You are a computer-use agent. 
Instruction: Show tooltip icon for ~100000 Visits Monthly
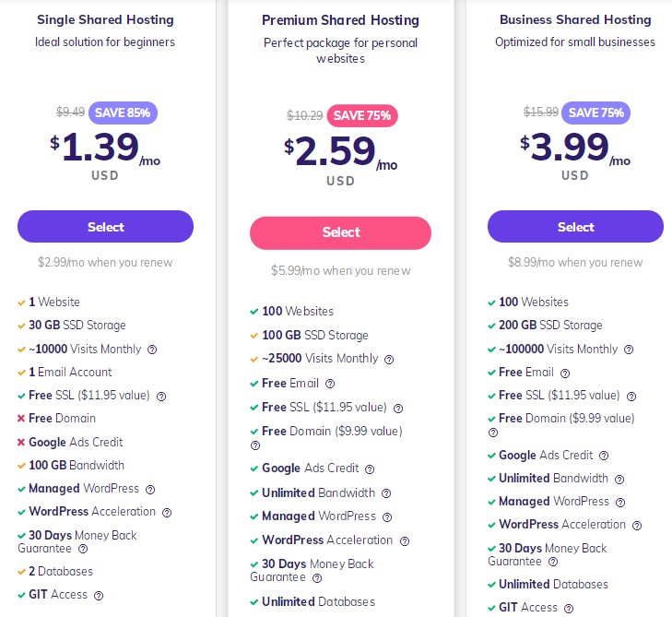point(629,350)
